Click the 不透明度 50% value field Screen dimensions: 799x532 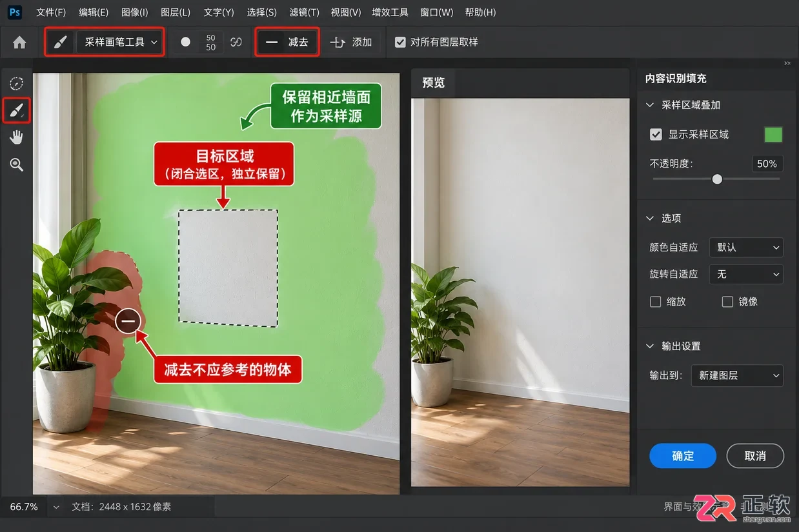point(767,164)
